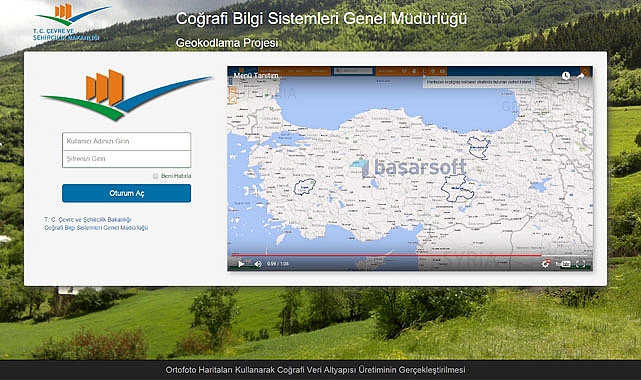Click the large logo above login form
This screenshot has width=641, height=380.
tap(126, 95)
